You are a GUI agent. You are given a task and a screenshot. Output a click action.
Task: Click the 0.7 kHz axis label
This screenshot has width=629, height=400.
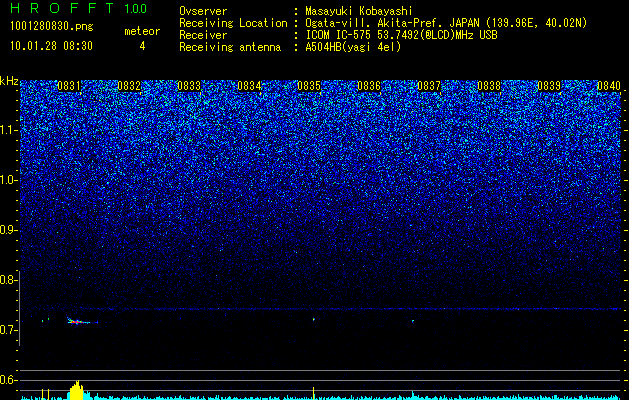click(x=9, y=330)
